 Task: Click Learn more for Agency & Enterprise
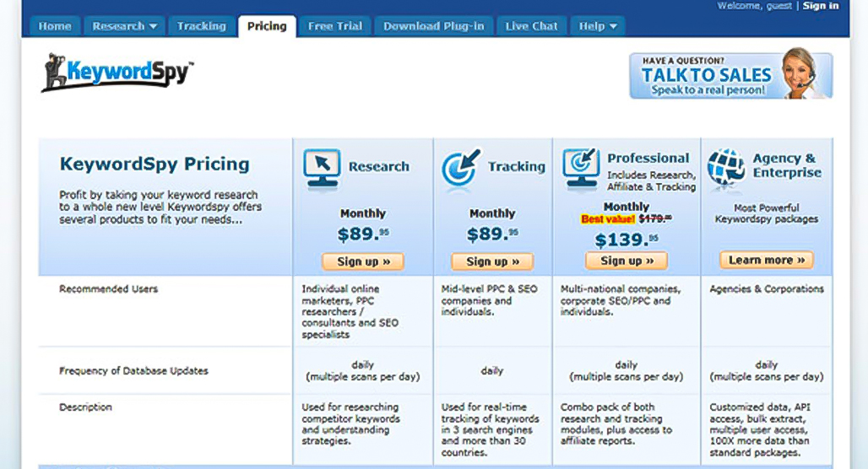click(x=767, y=260)
